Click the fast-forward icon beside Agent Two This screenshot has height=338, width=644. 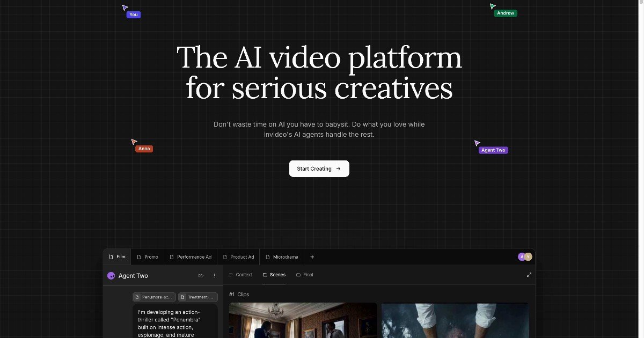201,276
